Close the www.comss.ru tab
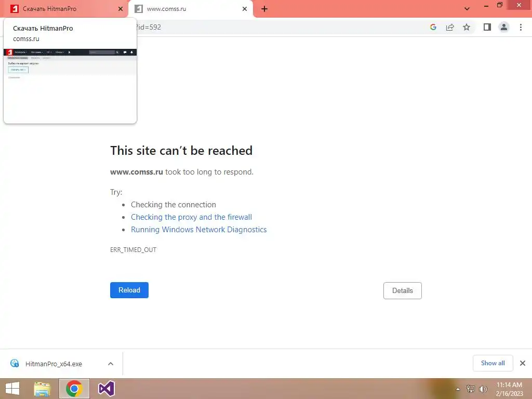The width and height of the screenshot is (532, 399). point(245,9)
